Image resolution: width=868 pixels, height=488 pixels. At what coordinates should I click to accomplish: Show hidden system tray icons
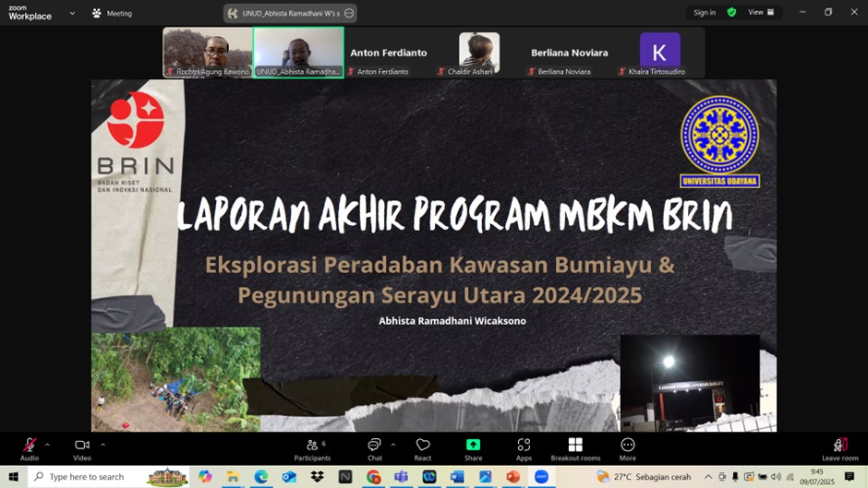coord(708,477)
